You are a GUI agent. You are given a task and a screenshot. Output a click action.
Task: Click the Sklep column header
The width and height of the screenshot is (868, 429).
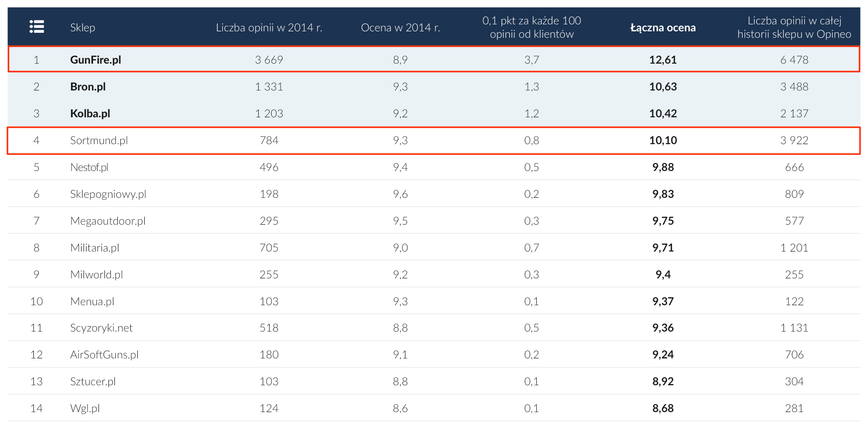83,28
